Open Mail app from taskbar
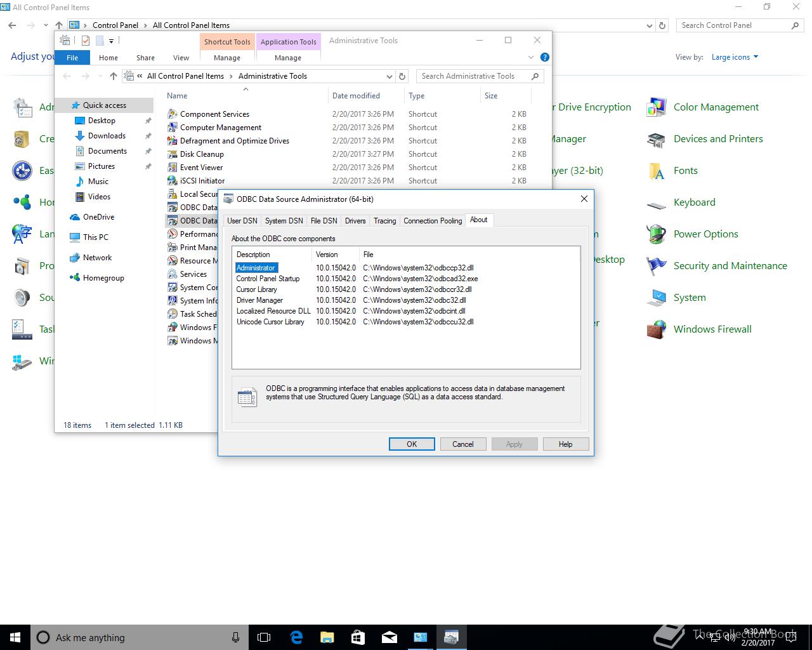Screen dimensions: 812x650 (389, 637)
